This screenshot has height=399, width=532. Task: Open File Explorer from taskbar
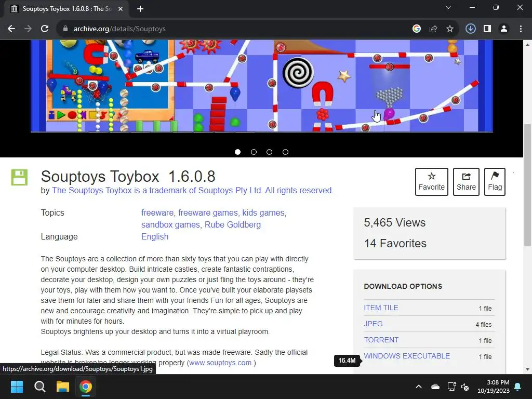click(63, 387)
